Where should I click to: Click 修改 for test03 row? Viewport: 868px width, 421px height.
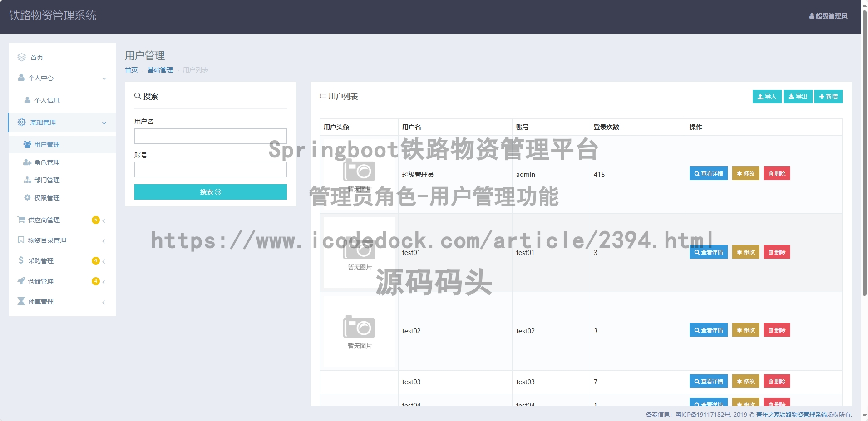pos(746,382)
